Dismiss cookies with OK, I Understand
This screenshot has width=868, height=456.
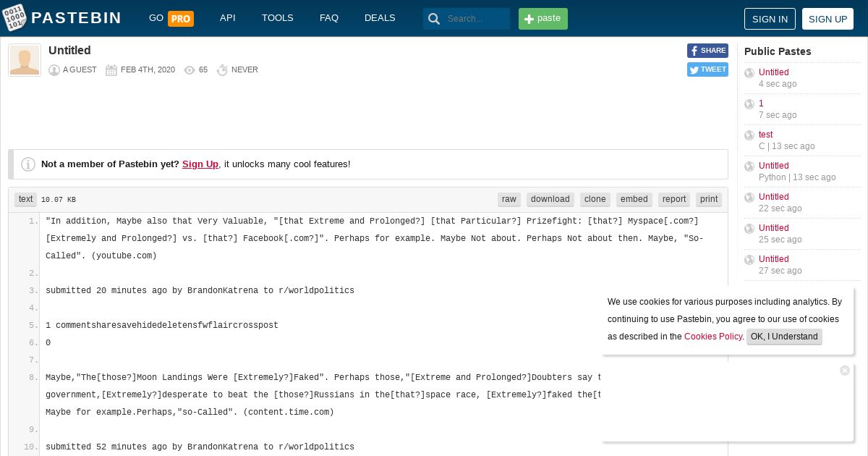click(784, 337)
